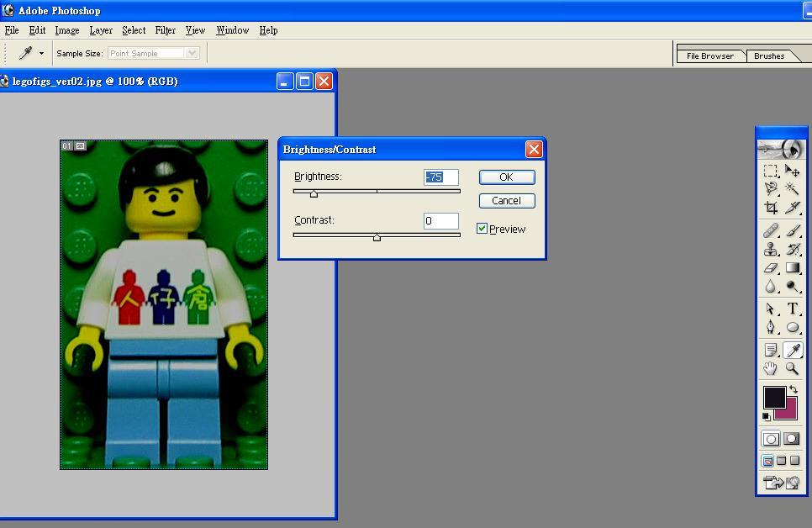
Task: Open the File menu
Action: pos(12,30)
